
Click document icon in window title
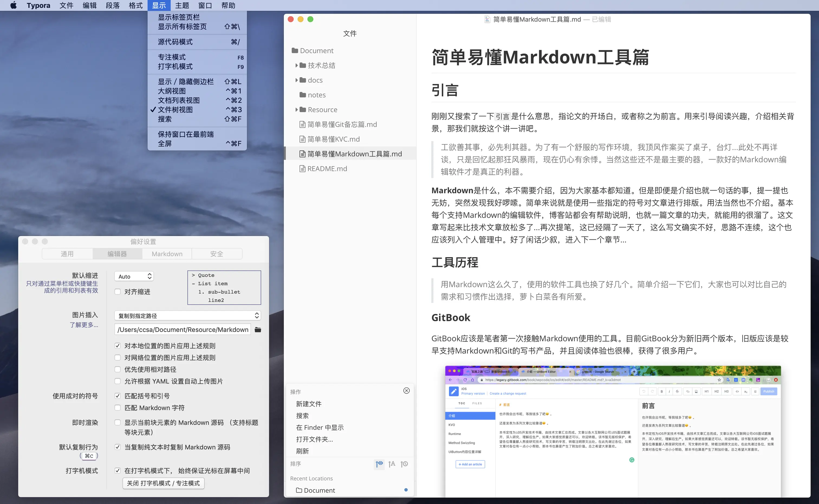point(487,19)
